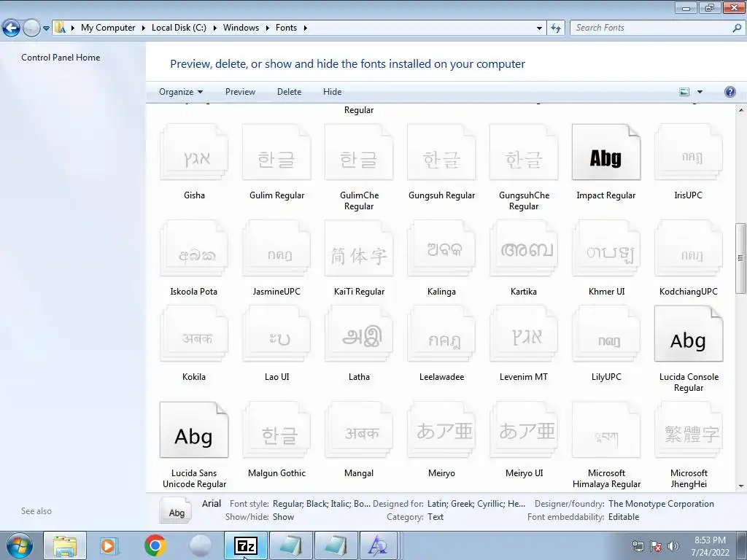Select the Lao UI font icon

[276, 333]
